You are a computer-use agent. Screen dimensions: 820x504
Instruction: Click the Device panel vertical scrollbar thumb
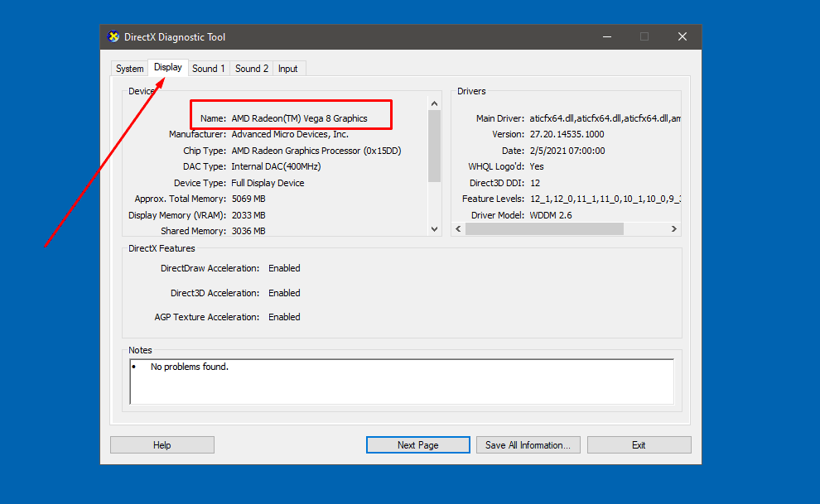pyautogui.click(x=434, y=146)
